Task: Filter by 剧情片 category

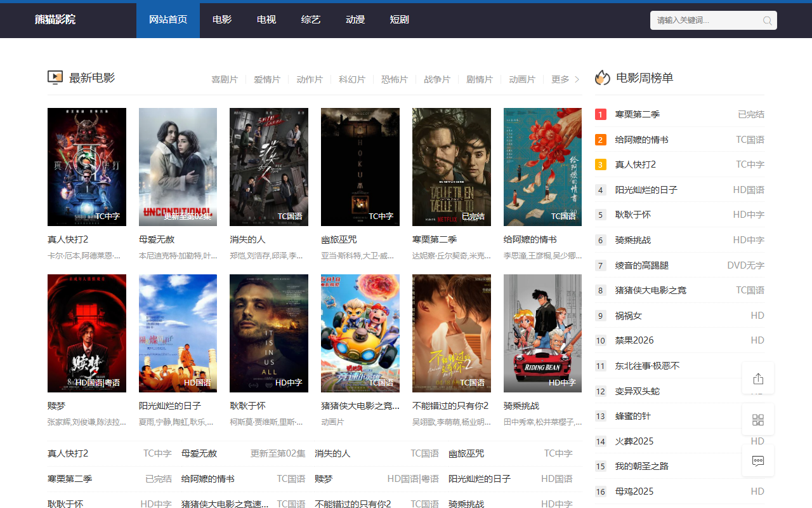Action: click(x=480, y=79)
